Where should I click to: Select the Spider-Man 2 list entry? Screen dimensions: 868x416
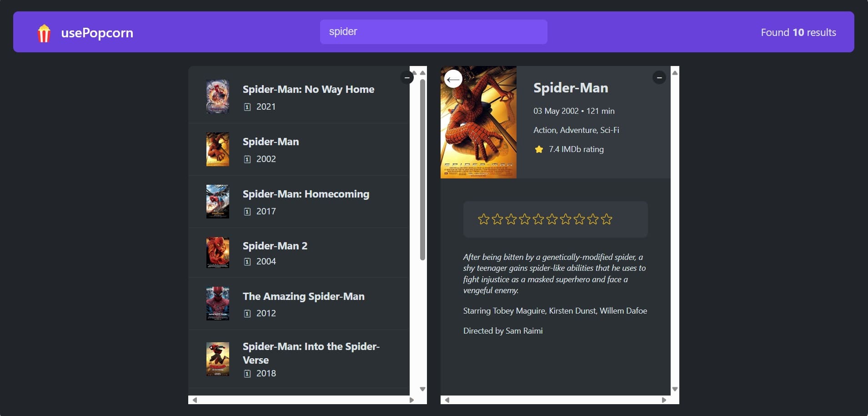(x=299, y=253)
